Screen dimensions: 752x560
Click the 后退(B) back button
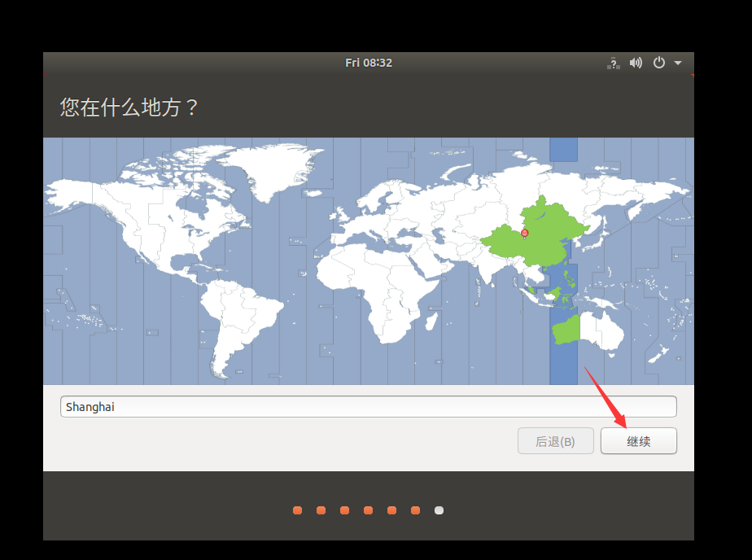pos(555,441)
